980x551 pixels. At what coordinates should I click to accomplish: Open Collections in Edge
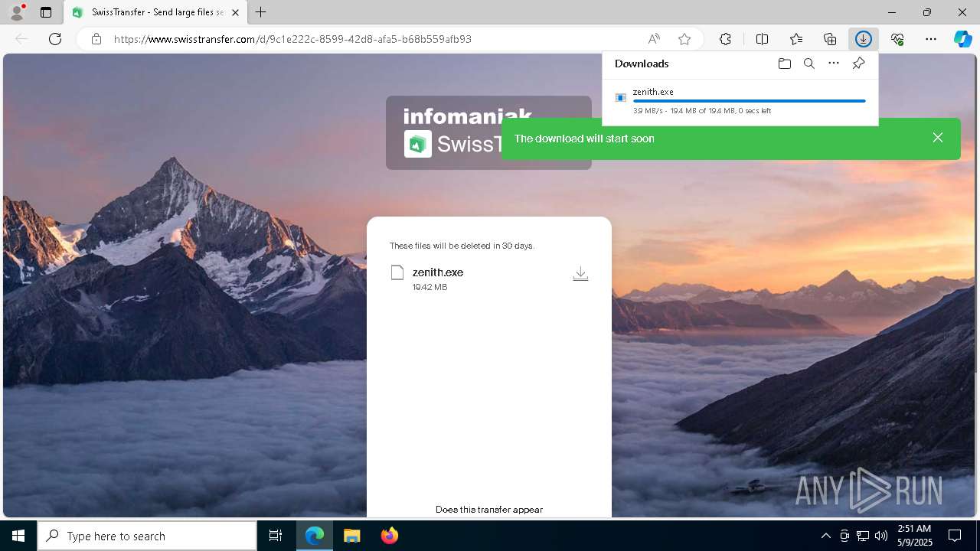pos(830,39)
